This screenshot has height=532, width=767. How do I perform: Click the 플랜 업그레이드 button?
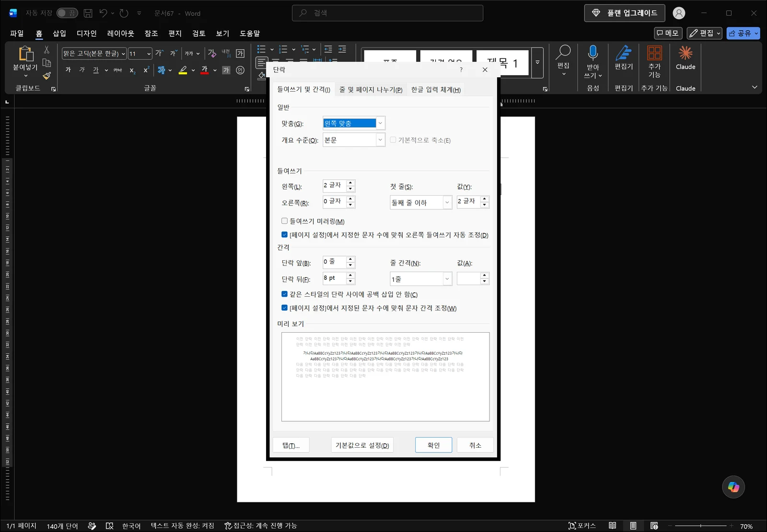pos(625,13)
